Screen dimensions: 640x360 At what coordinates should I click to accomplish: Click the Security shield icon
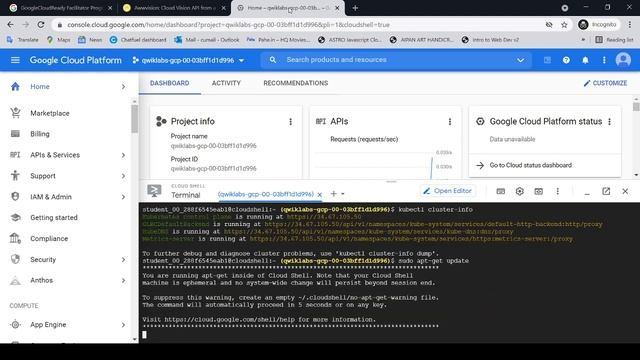[15, 259]
